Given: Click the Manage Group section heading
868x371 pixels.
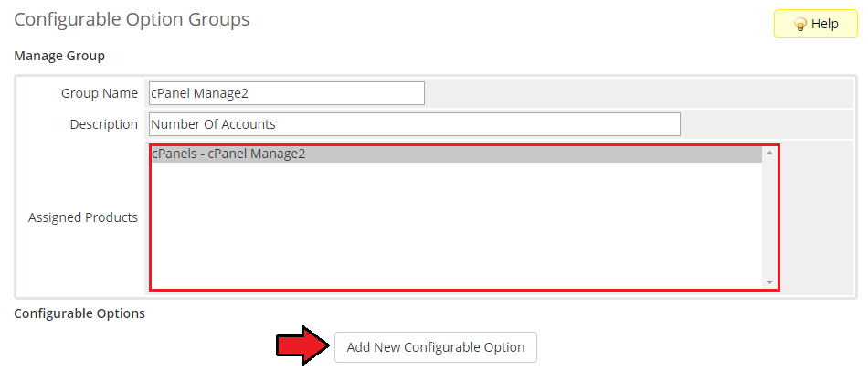Looking at the screenshot, I should (59, 56).
